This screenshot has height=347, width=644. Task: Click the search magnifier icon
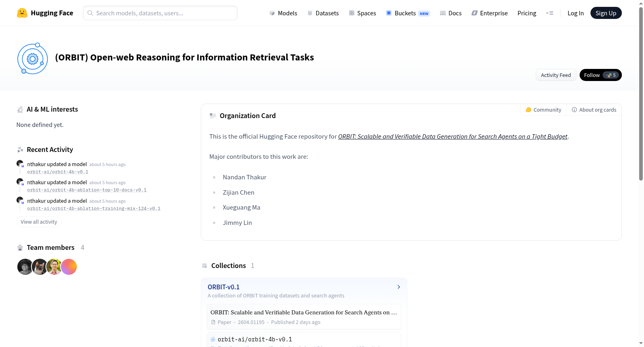[x=90, y=13]
